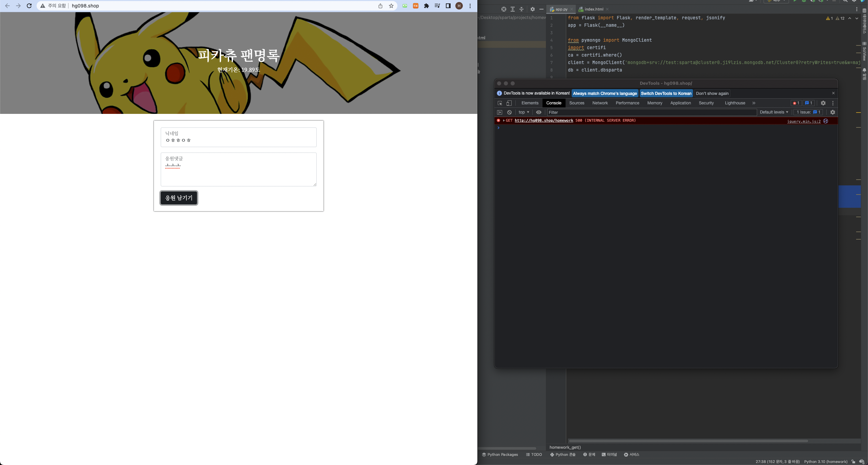868x465 pixels.
Task: Switch to the Performance tab
Action: click(x=628, y=103)
